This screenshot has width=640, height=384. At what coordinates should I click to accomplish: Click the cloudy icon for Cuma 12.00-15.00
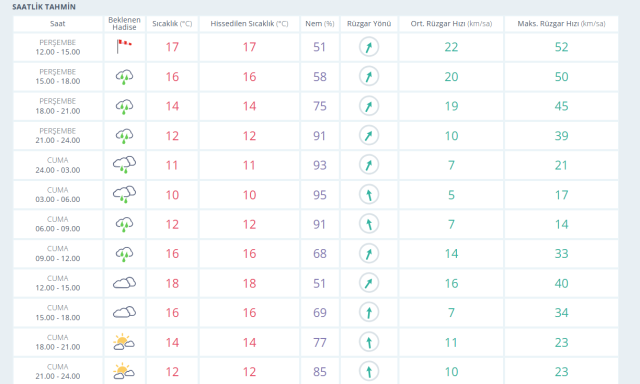124,283
